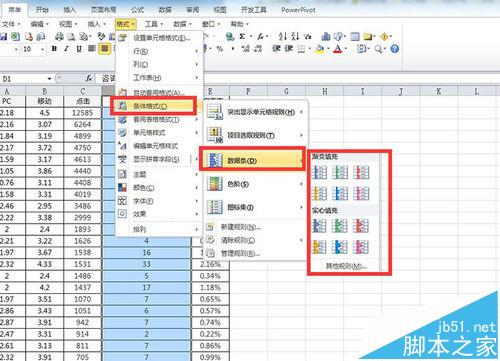Click the percent style icon
Viewport: 500px width, 361px height.
pos(220,49)
